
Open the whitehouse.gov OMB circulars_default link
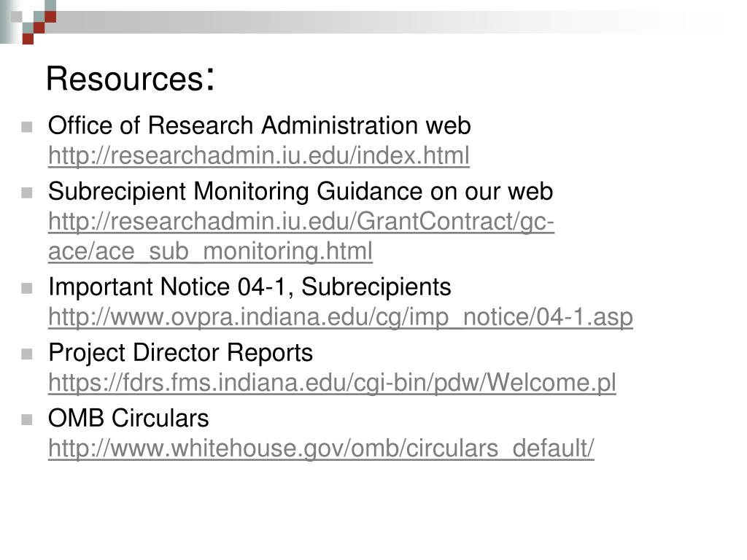coord(321,448)
